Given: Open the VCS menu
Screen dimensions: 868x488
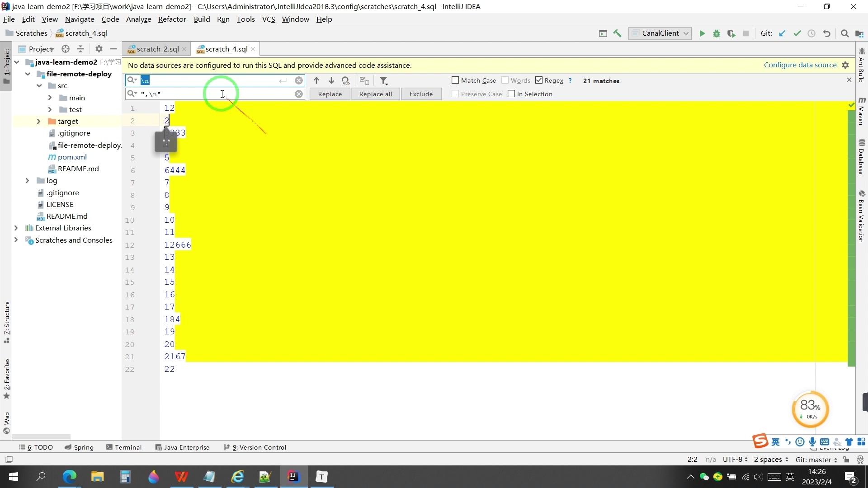Looking at the screenshot, I should coord(269,19).
